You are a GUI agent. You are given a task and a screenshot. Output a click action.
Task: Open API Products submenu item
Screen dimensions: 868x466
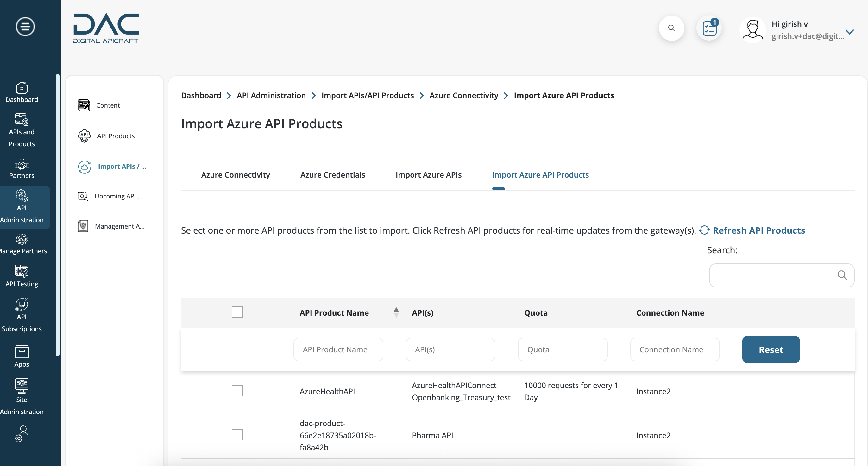[x=106, y=136]
